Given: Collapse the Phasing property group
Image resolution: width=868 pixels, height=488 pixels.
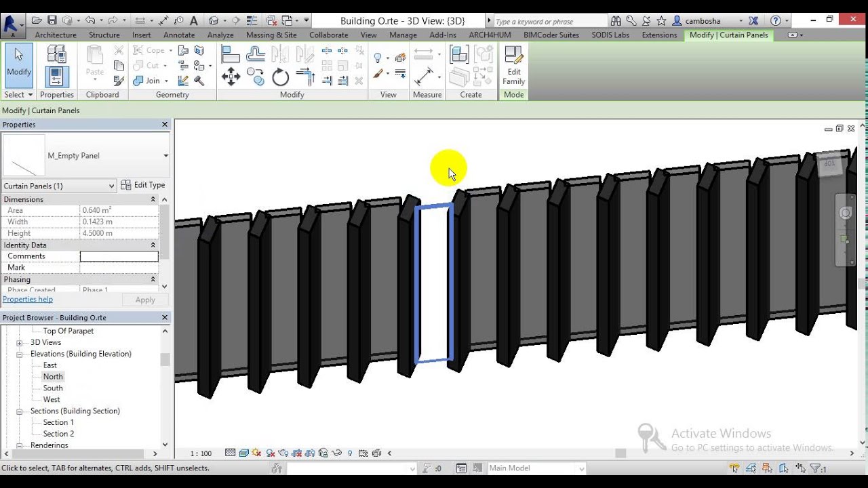Looking at the screenshot, I should [x=153, y=279].
